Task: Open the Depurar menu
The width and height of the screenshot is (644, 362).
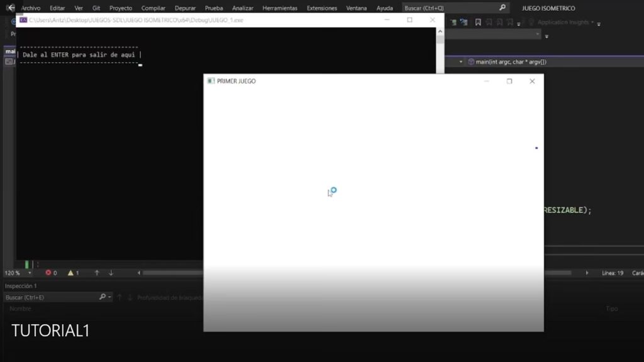Action: point(185,8)
